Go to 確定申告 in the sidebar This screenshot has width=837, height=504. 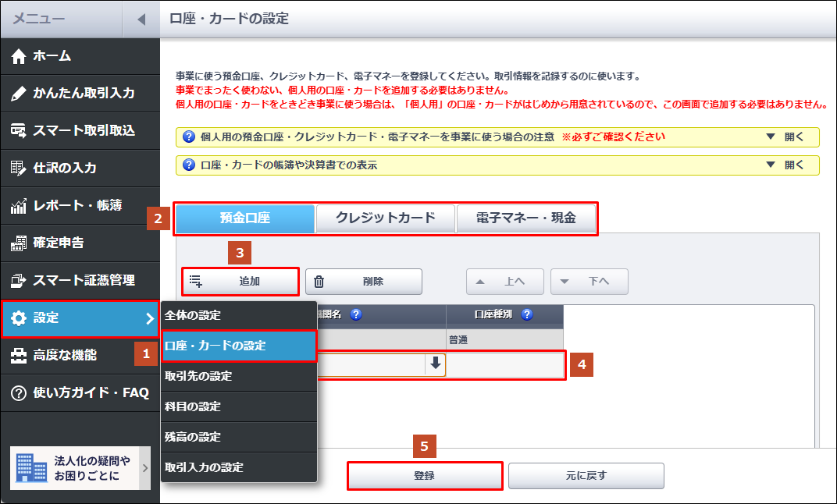(59, 243)
